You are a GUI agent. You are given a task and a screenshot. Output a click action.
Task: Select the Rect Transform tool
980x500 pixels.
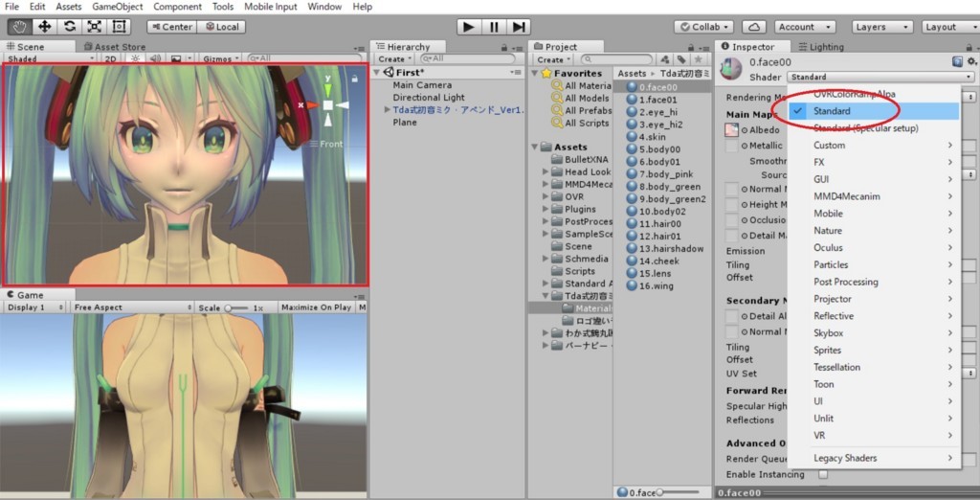click(119, 27)
